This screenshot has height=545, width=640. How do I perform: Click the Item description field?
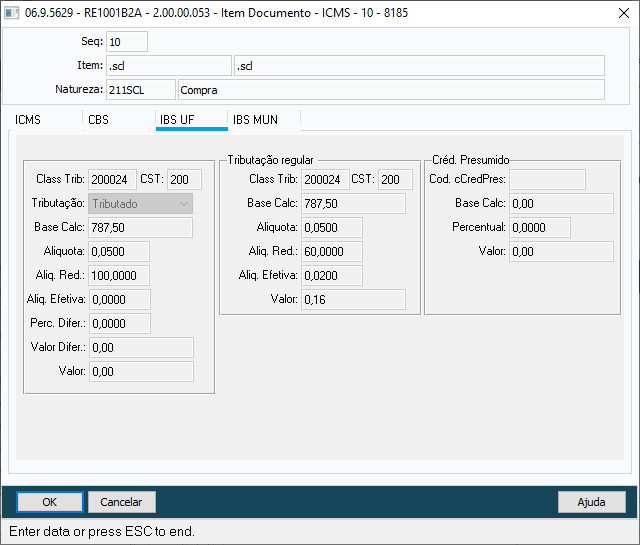coord(419,66)
